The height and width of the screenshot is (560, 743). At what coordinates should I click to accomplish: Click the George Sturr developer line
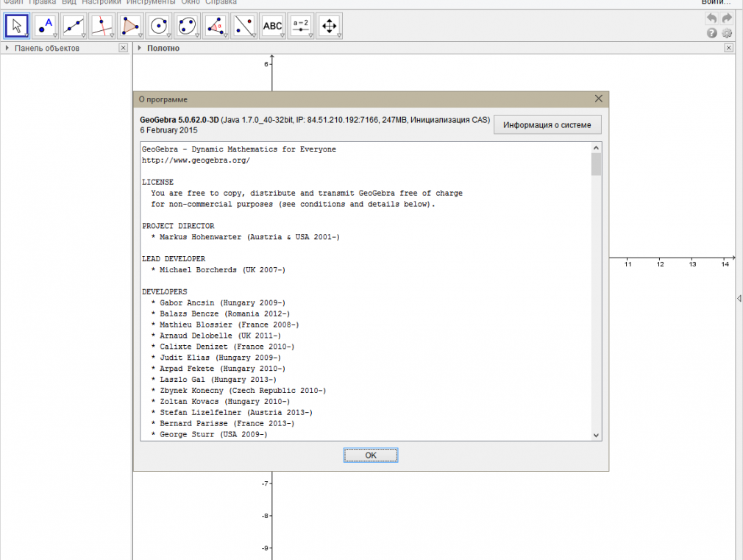point(210,434)
